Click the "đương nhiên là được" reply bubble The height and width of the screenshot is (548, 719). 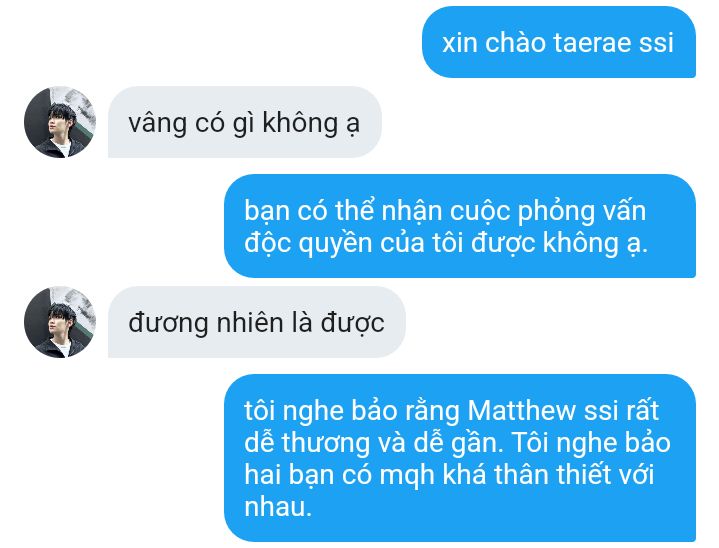tap(256, 322)
